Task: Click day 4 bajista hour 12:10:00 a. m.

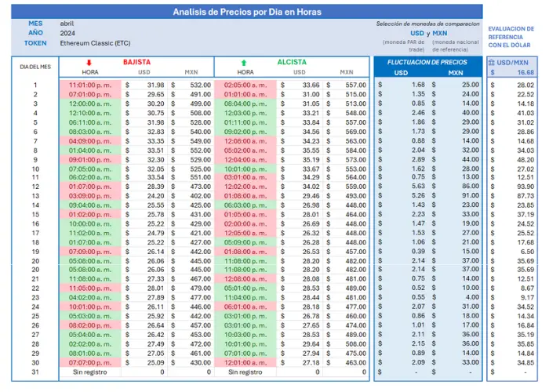Action: (x=90, y=113)
